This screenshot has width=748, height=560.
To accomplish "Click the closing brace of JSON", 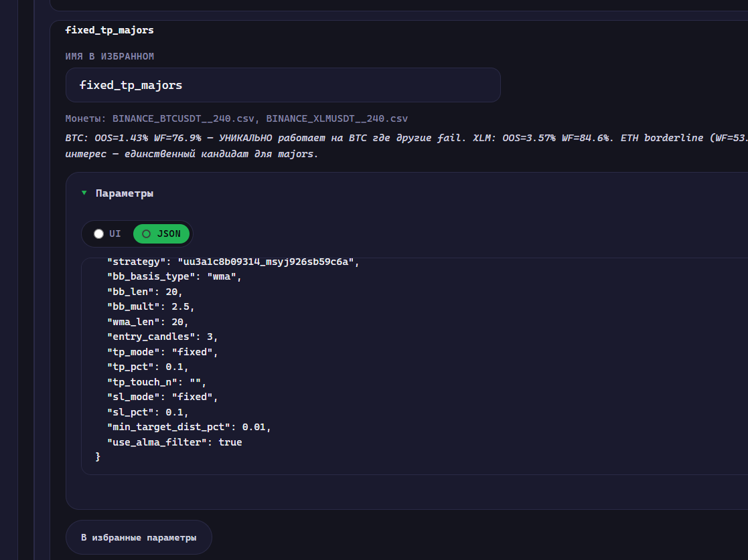I will [98, 456].
